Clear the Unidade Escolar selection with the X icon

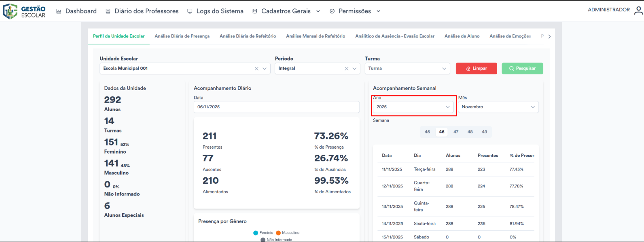256,69
